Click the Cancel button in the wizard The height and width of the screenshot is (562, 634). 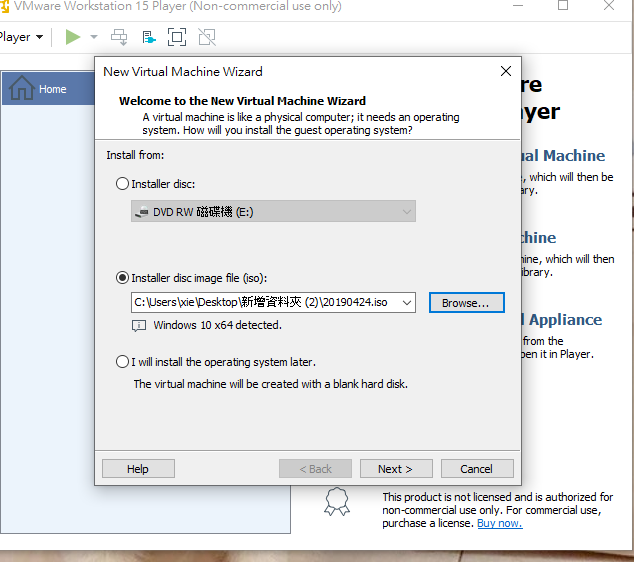click(477, 469)
